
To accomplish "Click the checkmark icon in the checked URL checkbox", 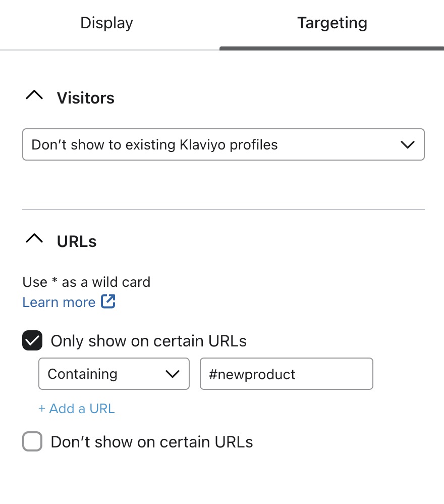I will coord(32,341).
